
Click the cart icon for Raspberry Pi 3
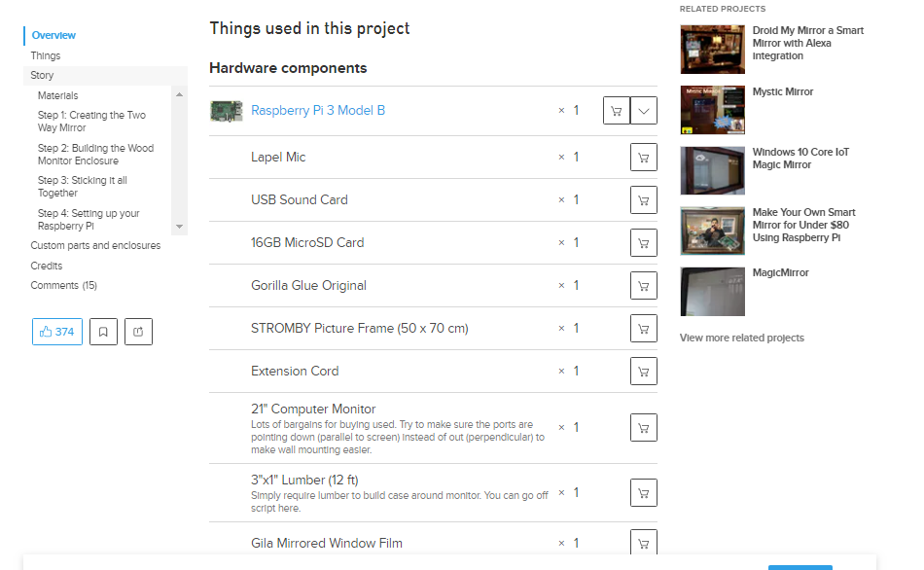click(617, 111)
